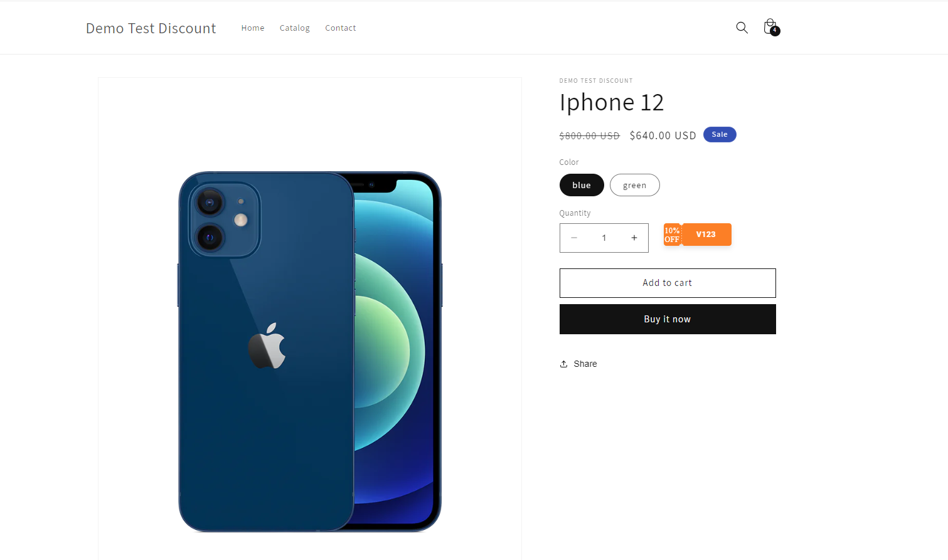
Task: Open the Contact page link
Action: [341, 28]
